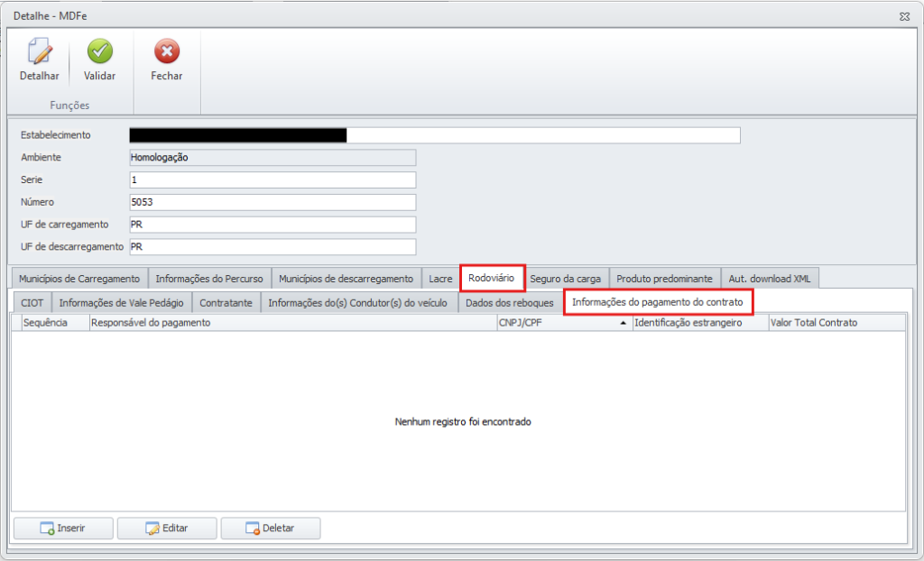The height and width of the screenshot is (561, 924).
Task: Switch to Informações do Percurso tab
Action: pyautogui.click(x=209, y=279)
